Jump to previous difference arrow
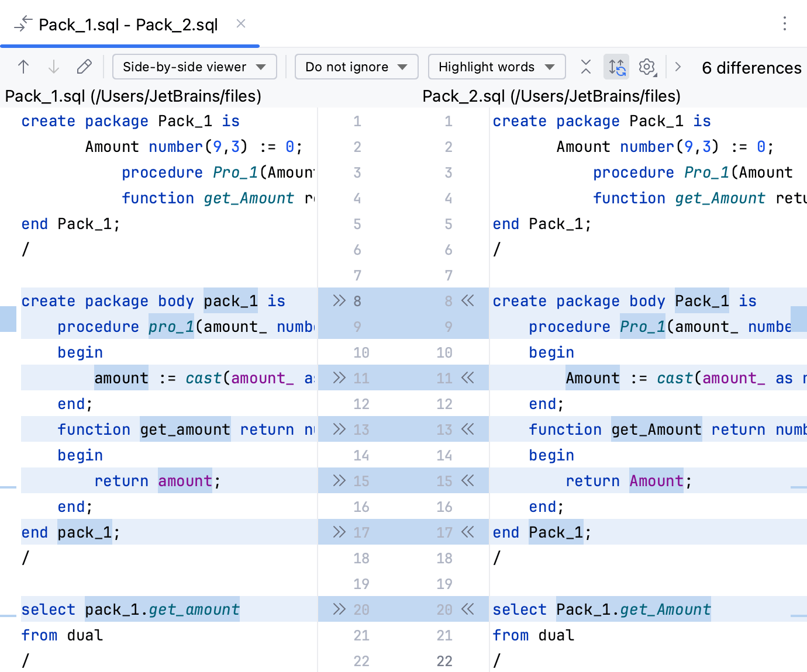Screen dimensions: 807x672 point(23,67)
